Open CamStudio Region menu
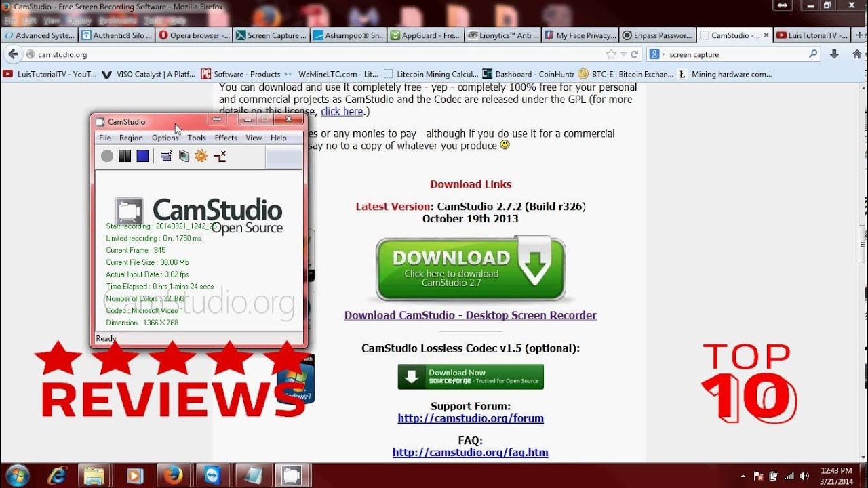 (x=131, y=138)
